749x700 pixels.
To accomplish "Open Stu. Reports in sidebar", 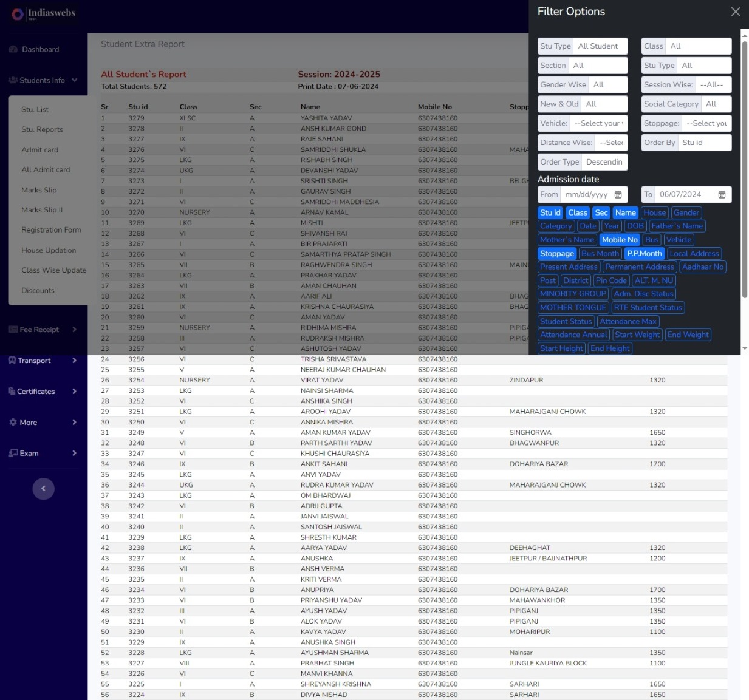I will click(42, 130).
